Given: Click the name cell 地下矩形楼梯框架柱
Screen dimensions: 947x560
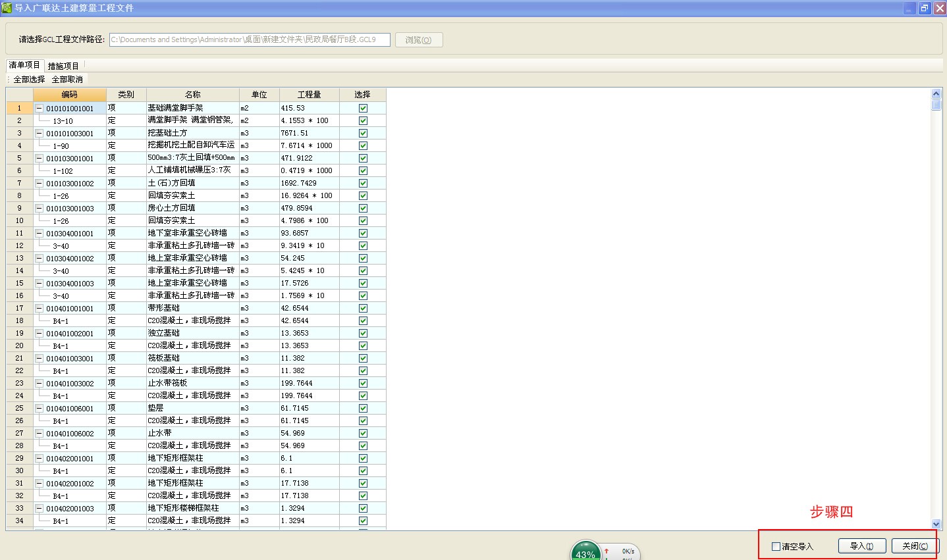Looking at the screenshot, I should (x=193, y=508).
